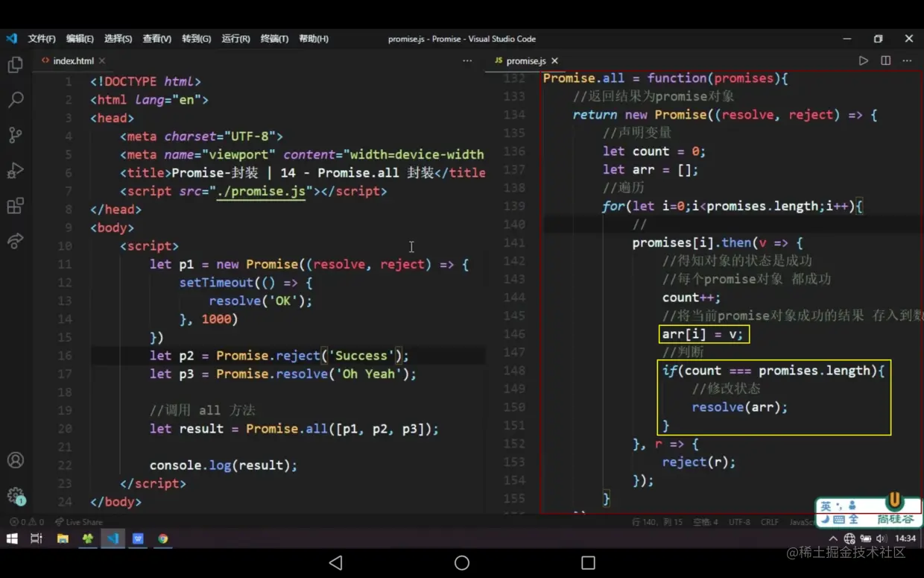Click Promise.all([p1, p2, p3]) call
This screenshot has height=578, width=924.
coord(338,429)
